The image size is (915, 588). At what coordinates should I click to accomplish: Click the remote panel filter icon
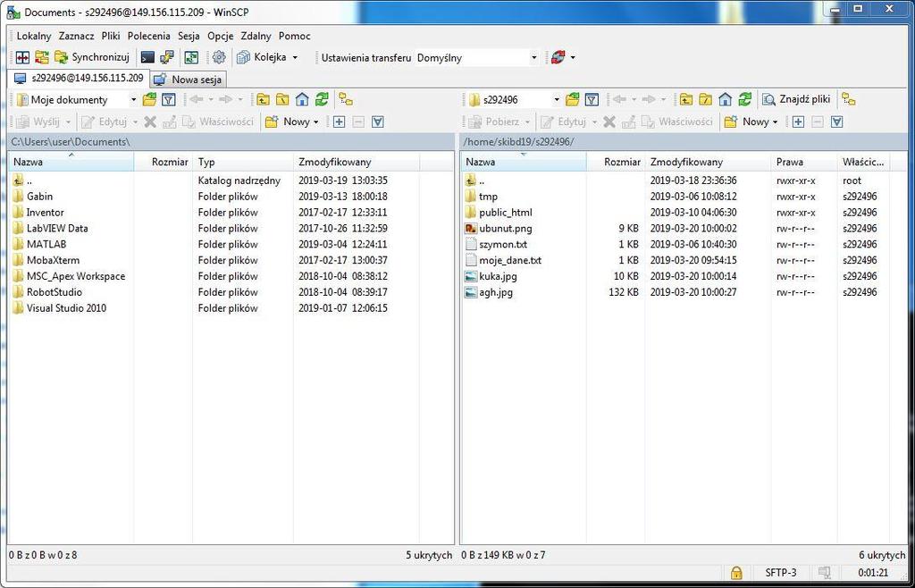pyautogui.click(x=592, y=100)
